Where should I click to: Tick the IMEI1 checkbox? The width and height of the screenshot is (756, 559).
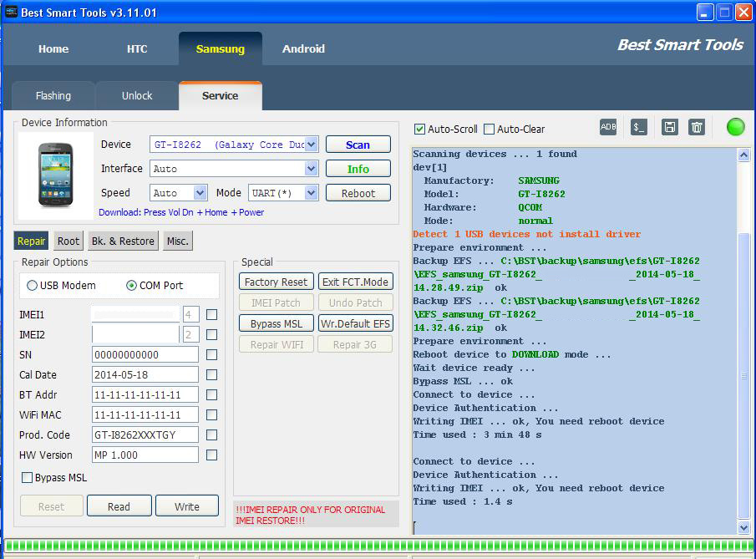pyautogui.click(x=211, y=314)
